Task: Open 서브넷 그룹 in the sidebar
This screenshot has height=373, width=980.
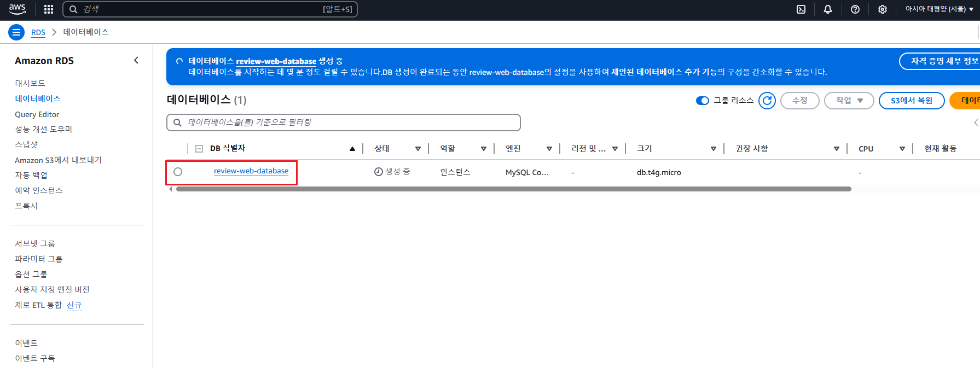Action: coord(35,243)
